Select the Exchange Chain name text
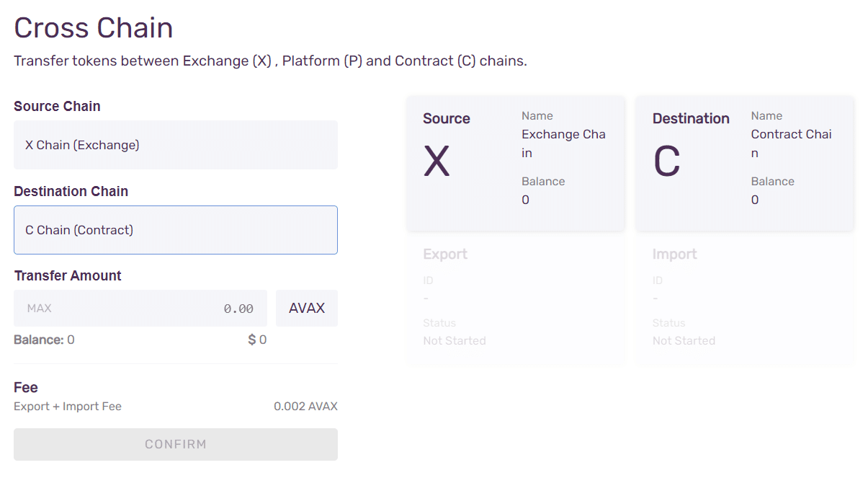This screenshot has width=868, height=478. [x=563, y=143]
